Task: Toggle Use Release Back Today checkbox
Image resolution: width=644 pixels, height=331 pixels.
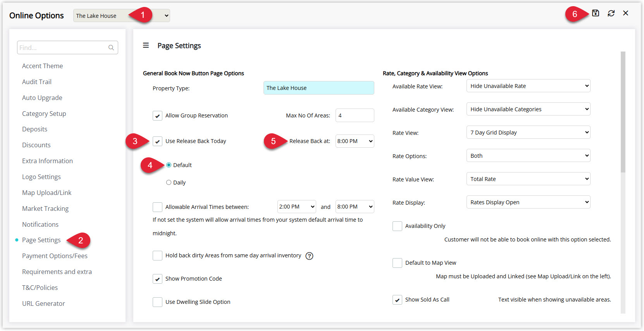Action: [157, 141]
